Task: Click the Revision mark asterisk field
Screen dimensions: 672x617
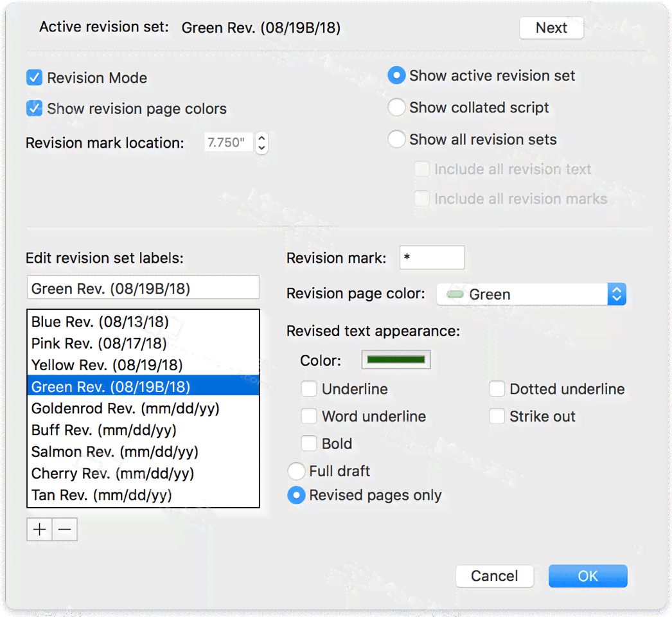Action: coord(432,258)
